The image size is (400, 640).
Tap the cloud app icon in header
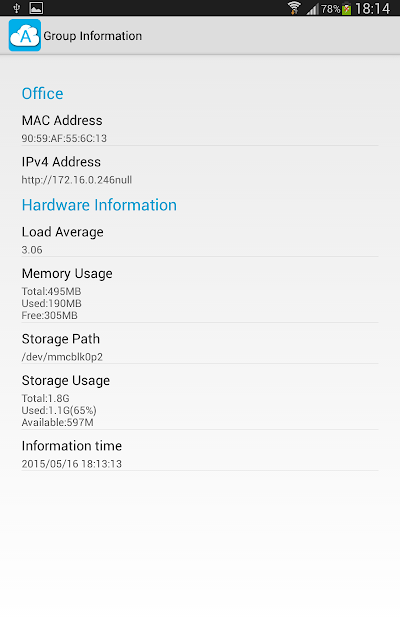point(25,35)
